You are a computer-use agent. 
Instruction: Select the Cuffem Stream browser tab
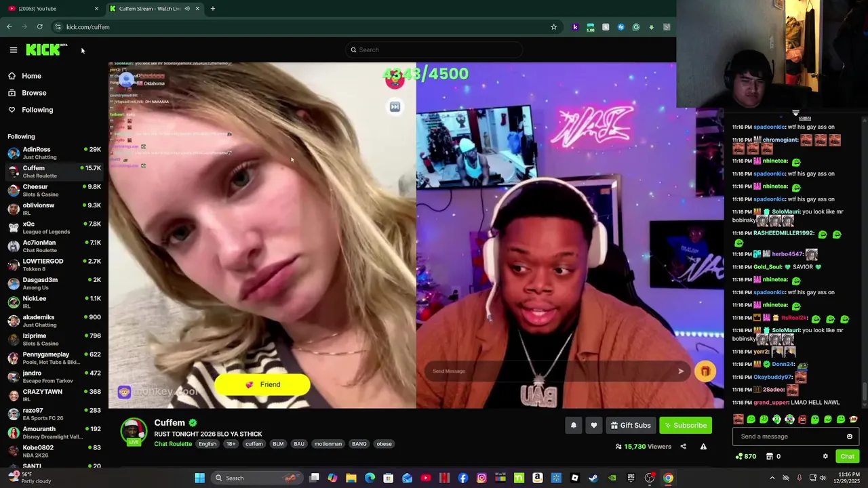pyautogui.click(x=154, y=8)
